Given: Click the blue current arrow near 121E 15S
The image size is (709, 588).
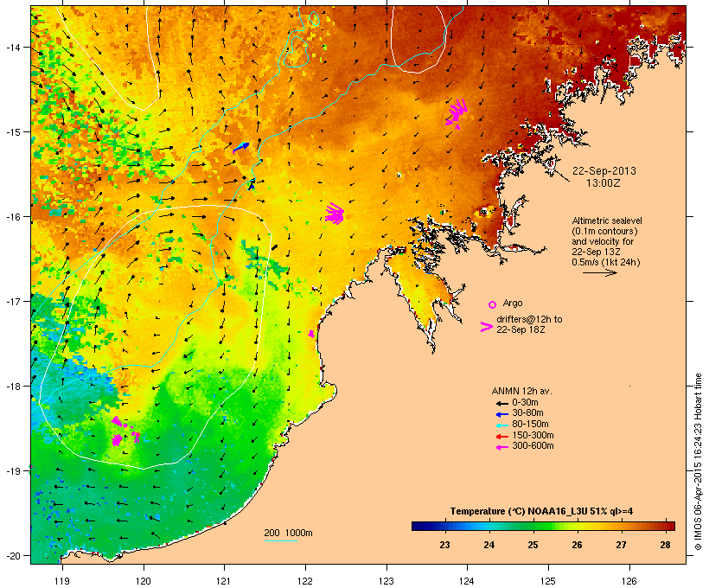Looking at the screenshot, I should click(241, 148).
